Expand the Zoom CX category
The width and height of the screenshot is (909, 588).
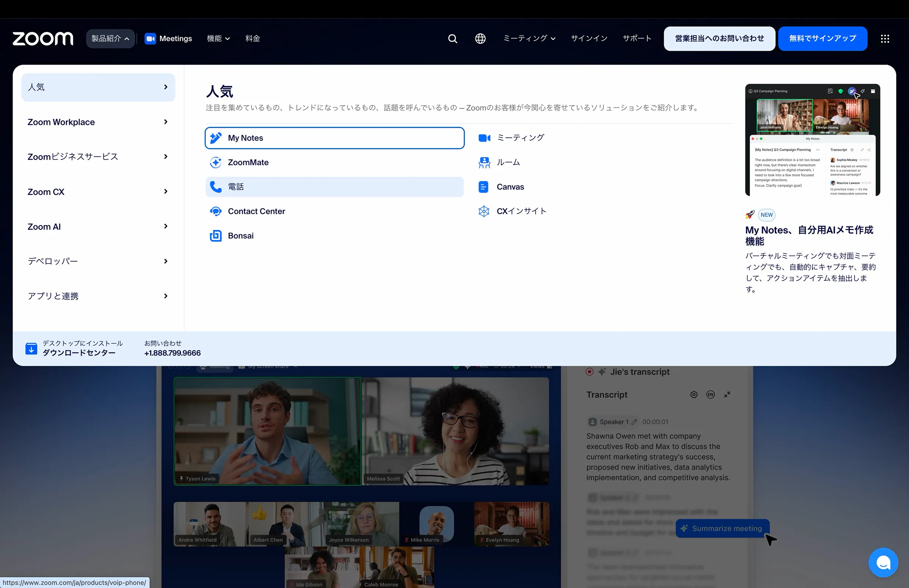(x=98, y=192)
